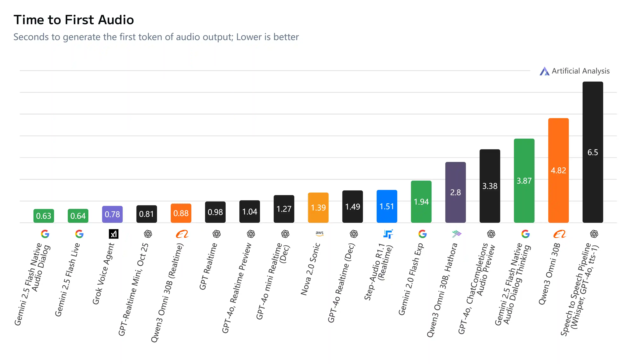This screenshot has height=364, width=630.
Task: Click the AWS logo under Nova 2.0 Sonic
Action: (x=319, y=234)
